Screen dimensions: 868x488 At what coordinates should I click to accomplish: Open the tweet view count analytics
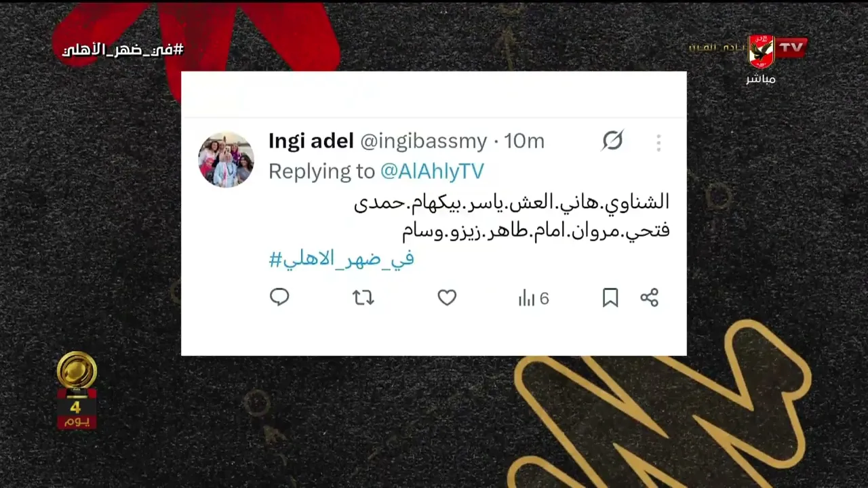pyautogui.click(x=534, y=298)
